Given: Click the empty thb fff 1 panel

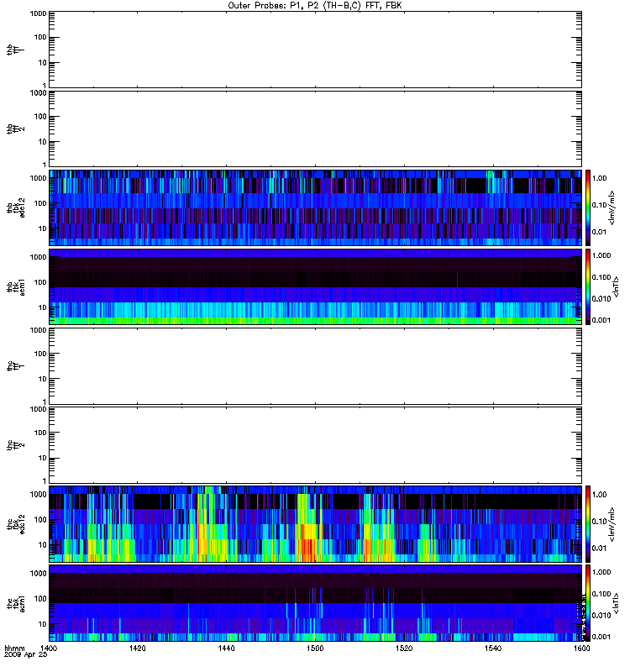Looking at the screenshot, I should point(315,50).
